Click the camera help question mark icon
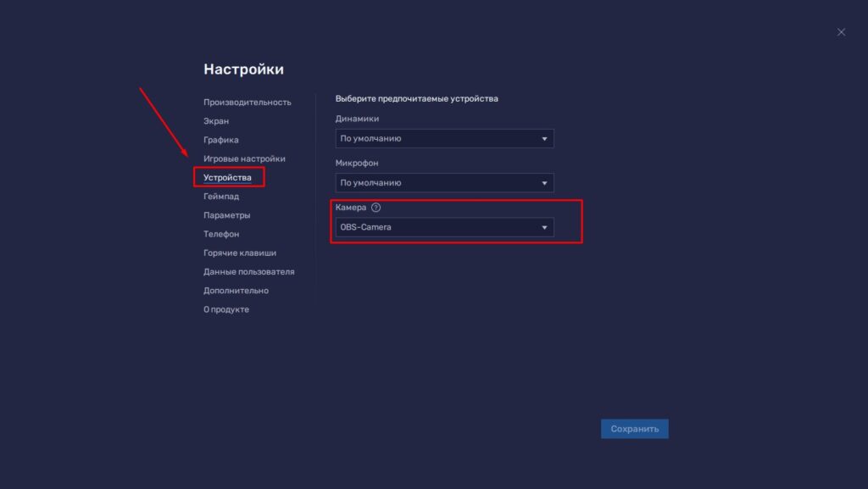Viewport: 868px width, 489px height. point(376,208)
